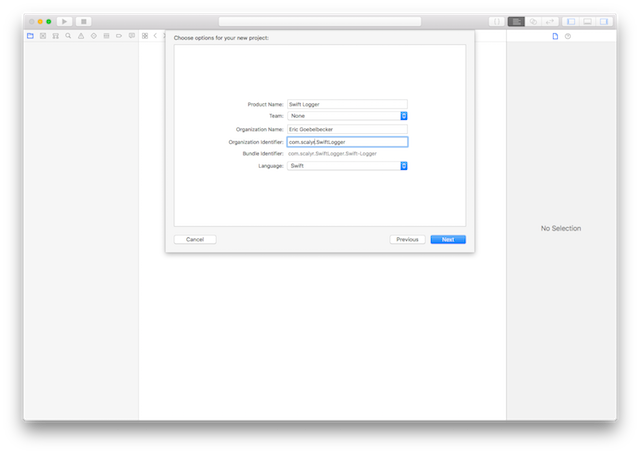Viewport: 640px width, 454px height.
Task: Click the Organization Name text field
Action: click(347, 129)
